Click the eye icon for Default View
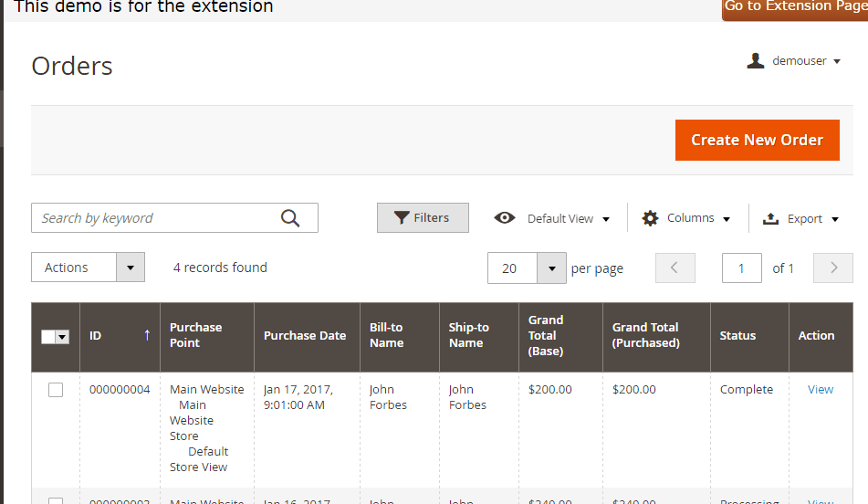The image size is (868, 504). coord(505,218)
